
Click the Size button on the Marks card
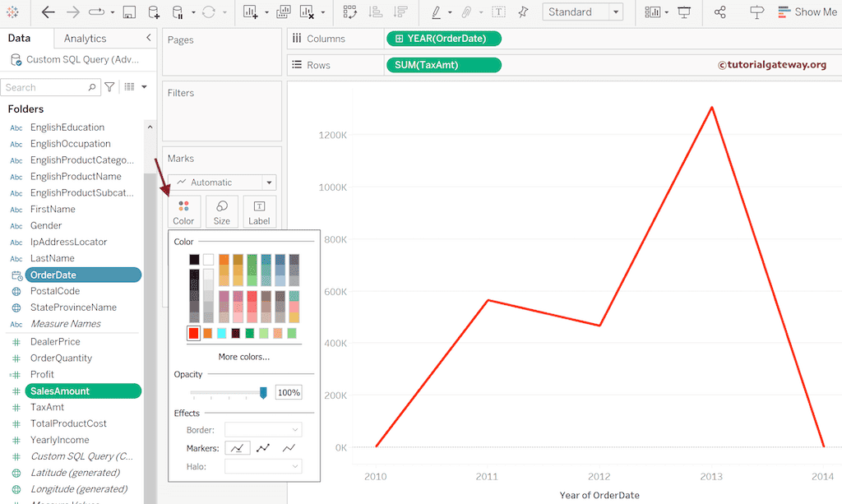pyautogui.click(x=220, y=211)
